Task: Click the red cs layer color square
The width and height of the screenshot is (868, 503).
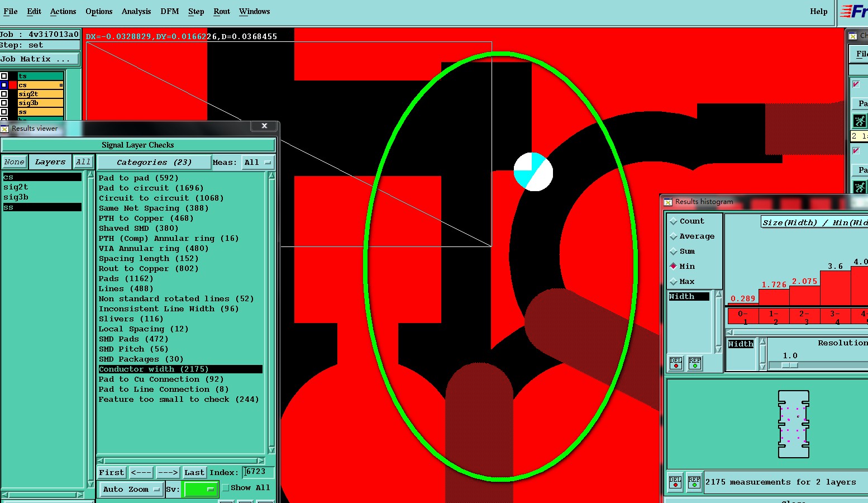Action: (12, 85)
